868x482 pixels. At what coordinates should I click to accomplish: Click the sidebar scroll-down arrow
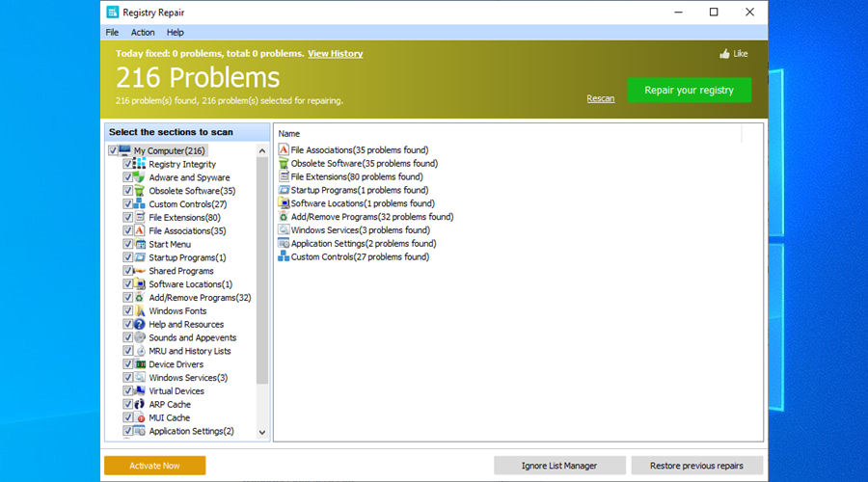pos(261,433)
